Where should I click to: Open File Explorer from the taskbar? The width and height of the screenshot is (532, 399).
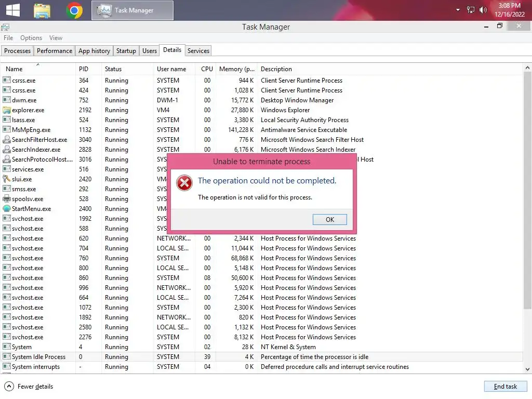42,10
